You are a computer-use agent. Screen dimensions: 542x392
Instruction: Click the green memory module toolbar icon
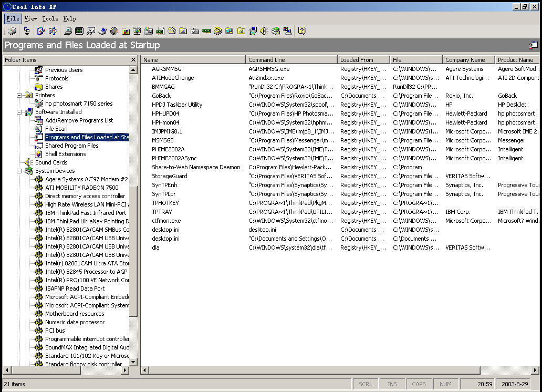click(206, 31)
